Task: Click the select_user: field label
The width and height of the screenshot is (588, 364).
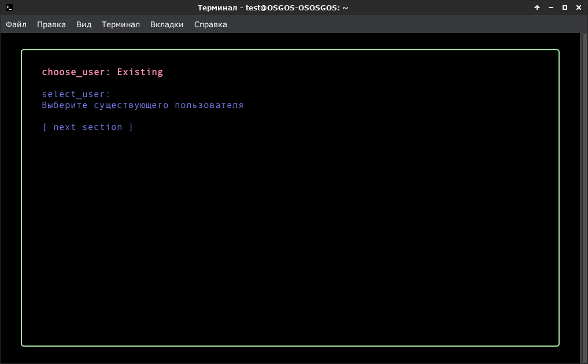Action: pos(76,94)
